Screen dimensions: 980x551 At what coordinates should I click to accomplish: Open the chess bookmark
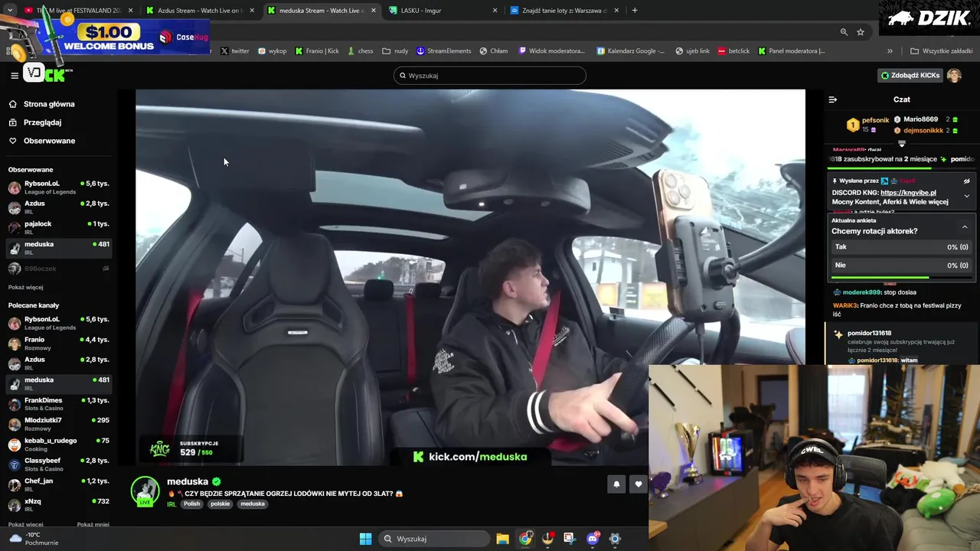pos(360,51)
